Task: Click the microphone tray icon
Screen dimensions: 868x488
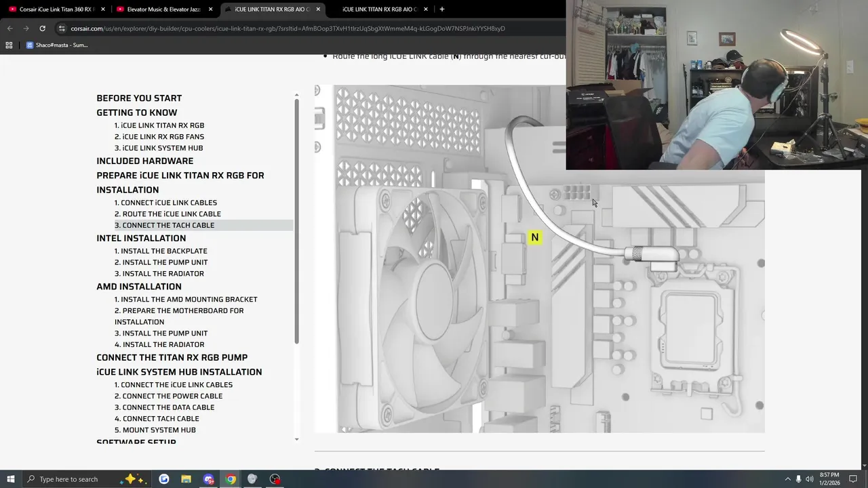Action: [798, 479]
